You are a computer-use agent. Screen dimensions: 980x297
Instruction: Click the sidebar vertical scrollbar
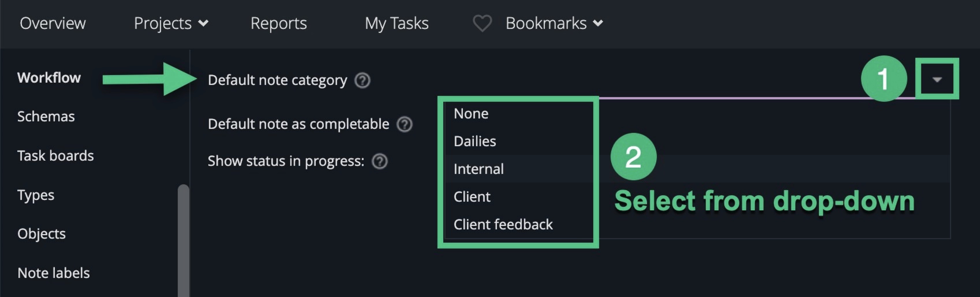(x=183, y=241)
